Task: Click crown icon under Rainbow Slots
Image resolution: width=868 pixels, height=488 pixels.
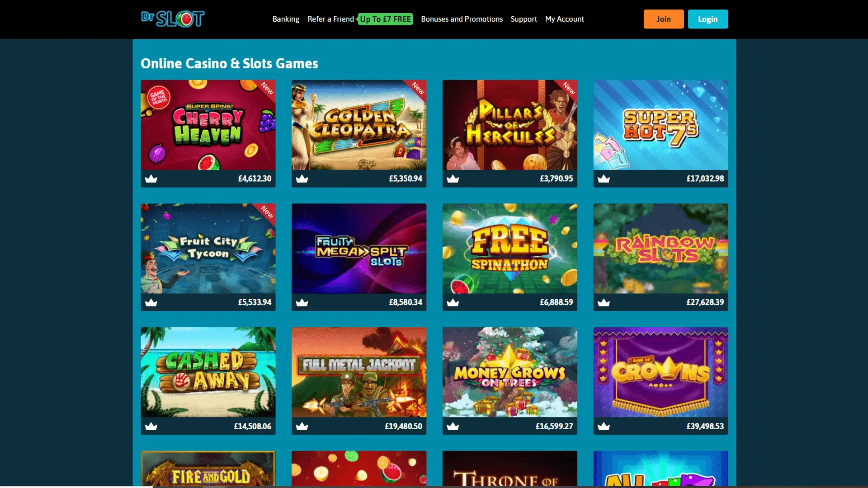Action: click(604, 303)
